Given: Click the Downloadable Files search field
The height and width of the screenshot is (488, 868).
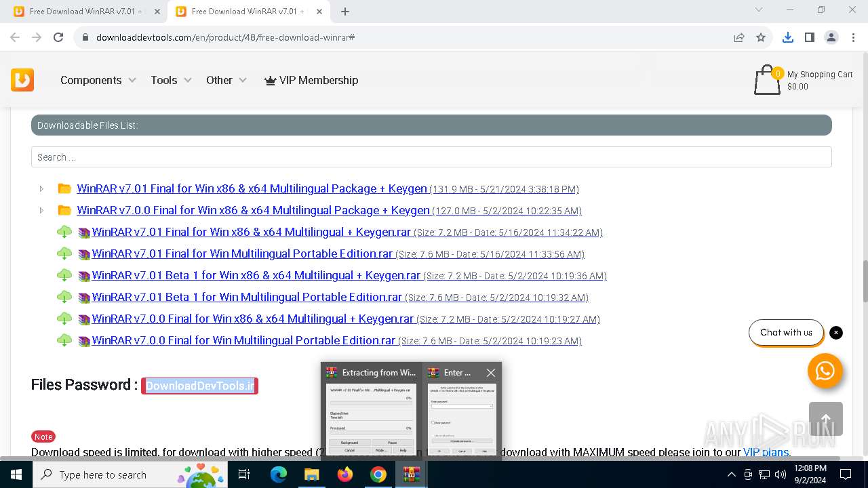Looking at the screenshot, I should (x=431, y=157).
